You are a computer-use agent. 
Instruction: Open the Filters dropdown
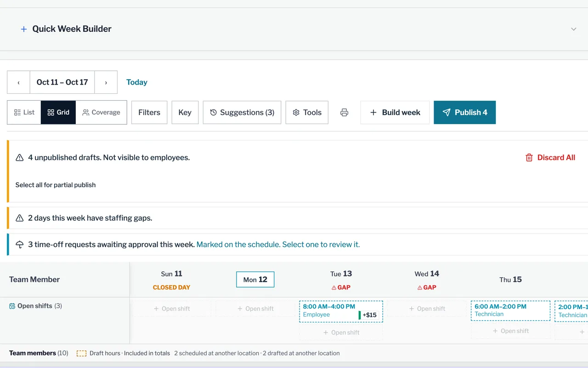pyautogui.click(x=149, y=112)
